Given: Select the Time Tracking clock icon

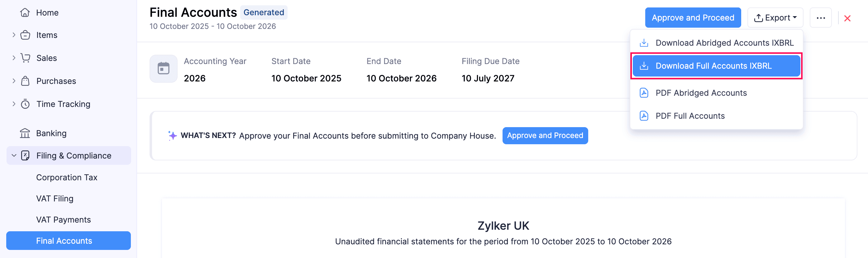Looking at the screenshot, I should coord(25,104).
